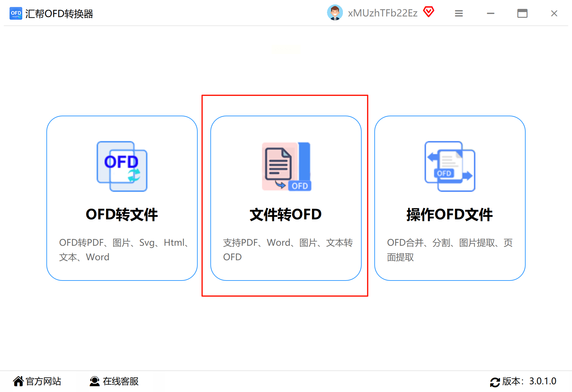Click the headset icon beside 在线客服
Screen dimensions: 572x392
coord(95,381)
